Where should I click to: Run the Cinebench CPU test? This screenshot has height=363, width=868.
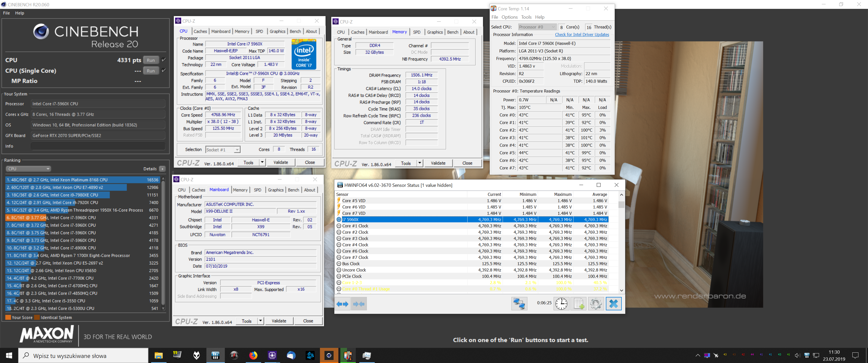point(151,60)
